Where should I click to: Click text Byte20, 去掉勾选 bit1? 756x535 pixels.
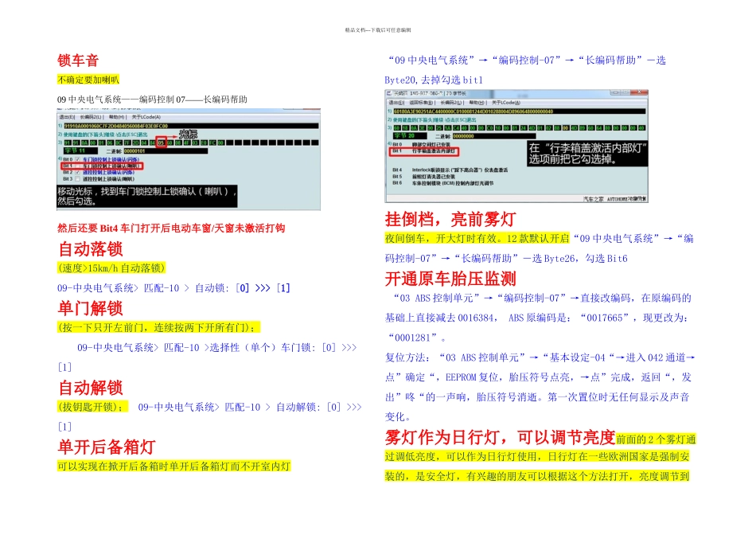click(434, 80)
